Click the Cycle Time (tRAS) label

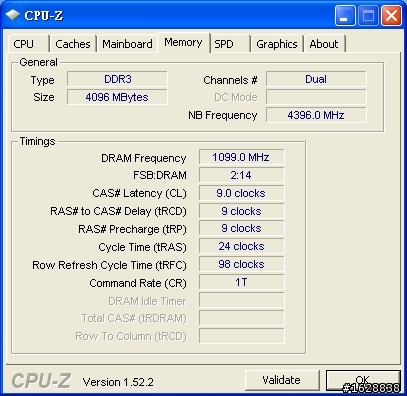[x=142, y=247]
